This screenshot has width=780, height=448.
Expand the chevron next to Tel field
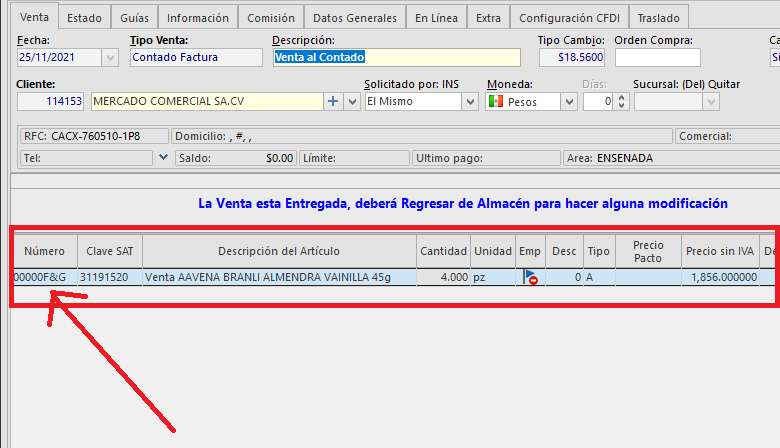(163, 158)
